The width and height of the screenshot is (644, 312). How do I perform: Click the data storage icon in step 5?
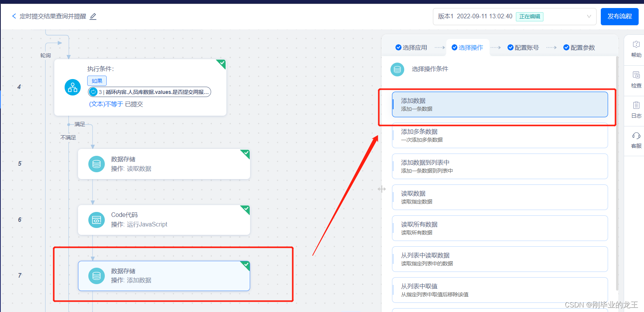click(x=96, y=164)
